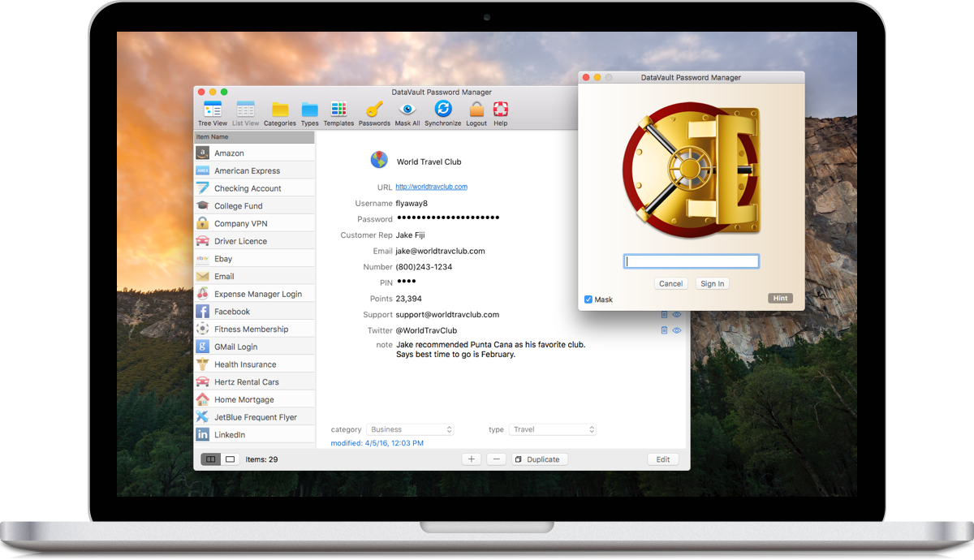Reveal the Support field with eye icon
Screen dimensions: 974x560
[x=677, y=314]
